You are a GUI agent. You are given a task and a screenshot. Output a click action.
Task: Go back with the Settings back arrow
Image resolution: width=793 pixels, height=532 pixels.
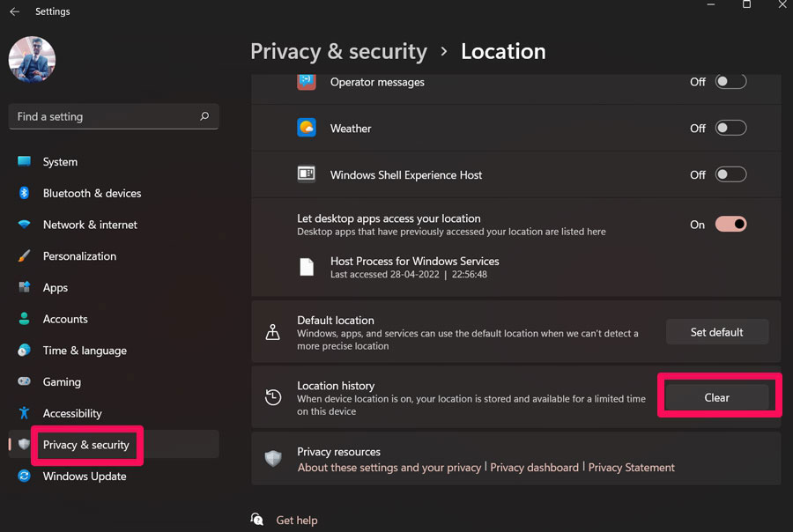(15, 11)
